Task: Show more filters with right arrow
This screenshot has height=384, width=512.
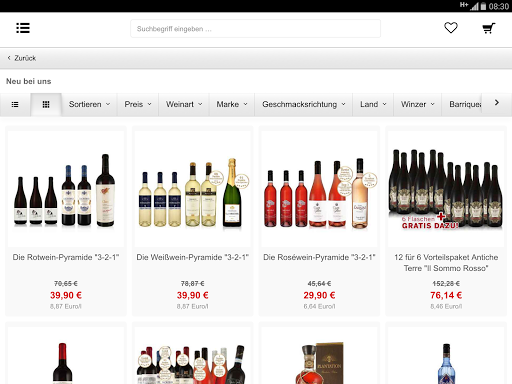Action: point(497,103)
